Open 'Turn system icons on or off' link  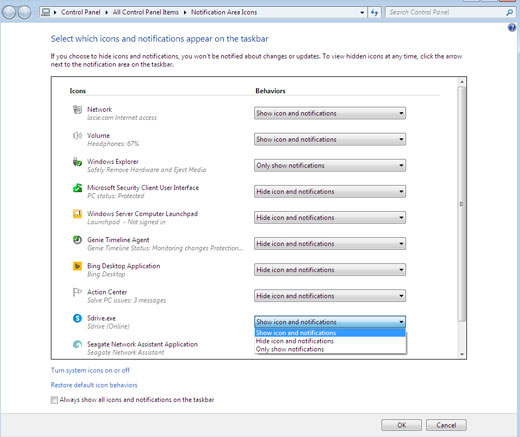click(90, 370)
